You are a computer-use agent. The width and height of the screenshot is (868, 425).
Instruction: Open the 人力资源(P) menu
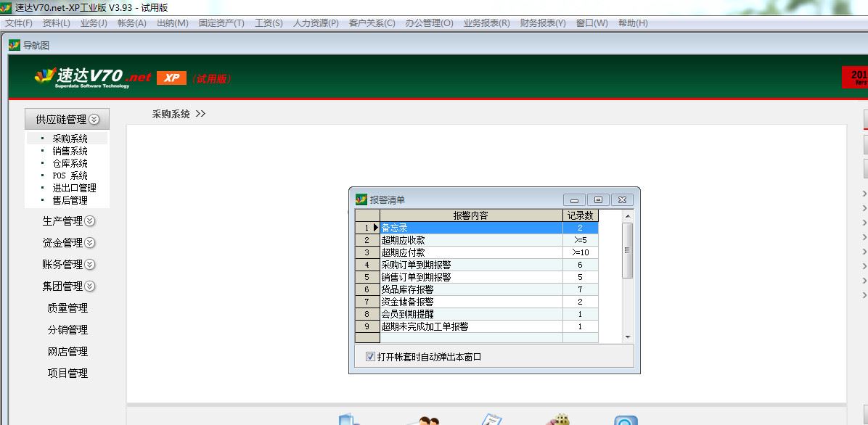(316, 22)
